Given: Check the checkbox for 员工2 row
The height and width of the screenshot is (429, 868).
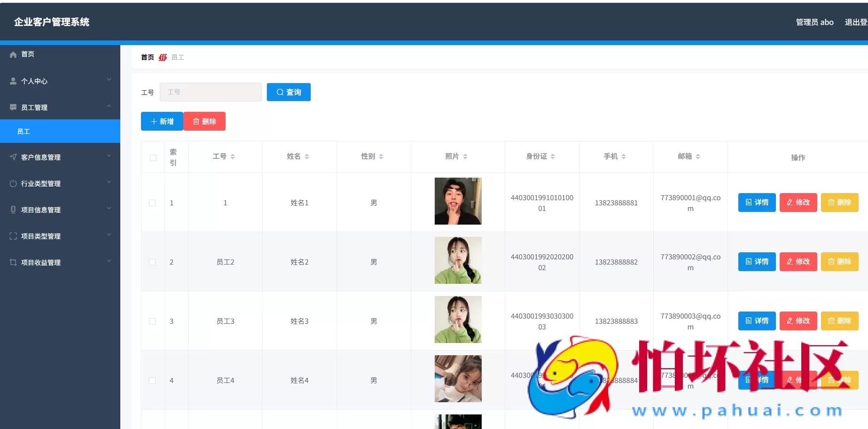Looking at the screenshot, I should [x=152, y=262].
